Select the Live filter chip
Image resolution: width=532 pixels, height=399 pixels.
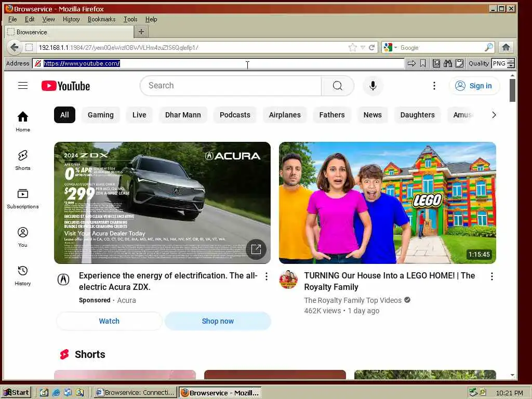[x=139, y=115]
